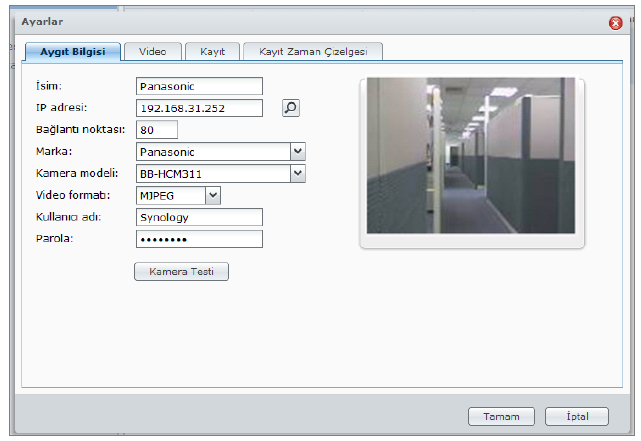Focus the IP adresi input field
The width and height of the screenshot is (641, 441).
point(198,108)
